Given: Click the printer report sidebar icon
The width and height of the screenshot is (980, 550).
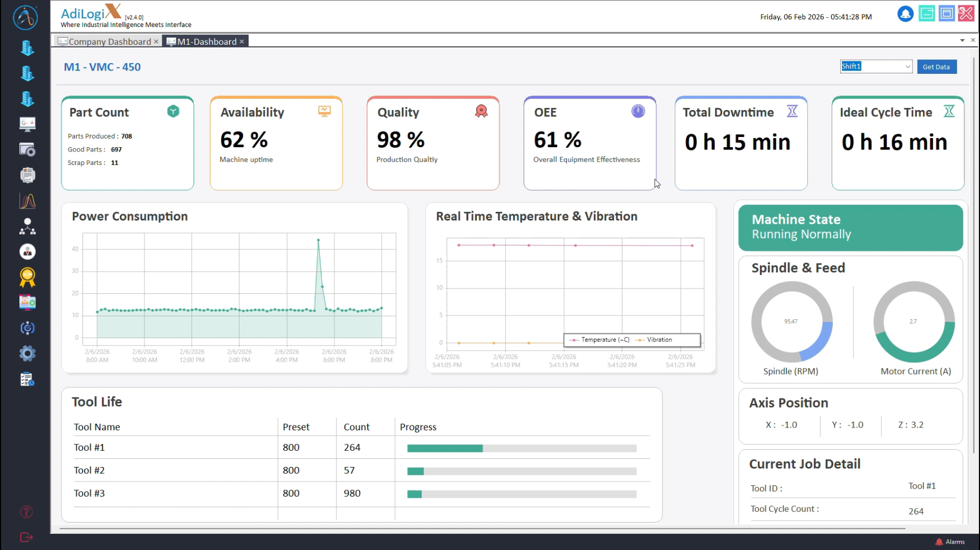Looking at the screenshot, I should coord(28,175).
